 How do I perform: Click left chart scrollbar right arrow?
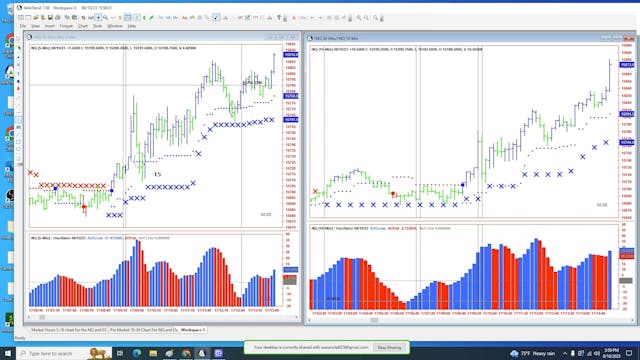click(296, 317)
